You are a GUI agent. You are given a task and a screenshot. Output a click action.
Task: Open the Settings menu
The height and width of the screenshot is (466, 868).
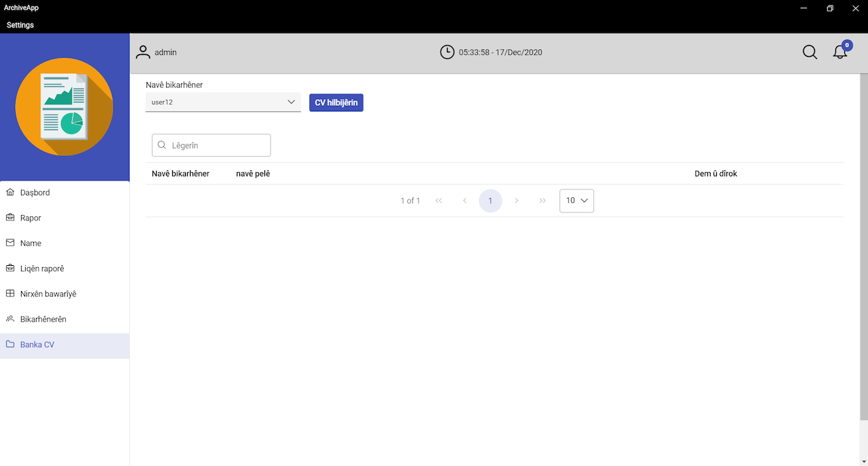pyautogui.click(x=20, y=25)
